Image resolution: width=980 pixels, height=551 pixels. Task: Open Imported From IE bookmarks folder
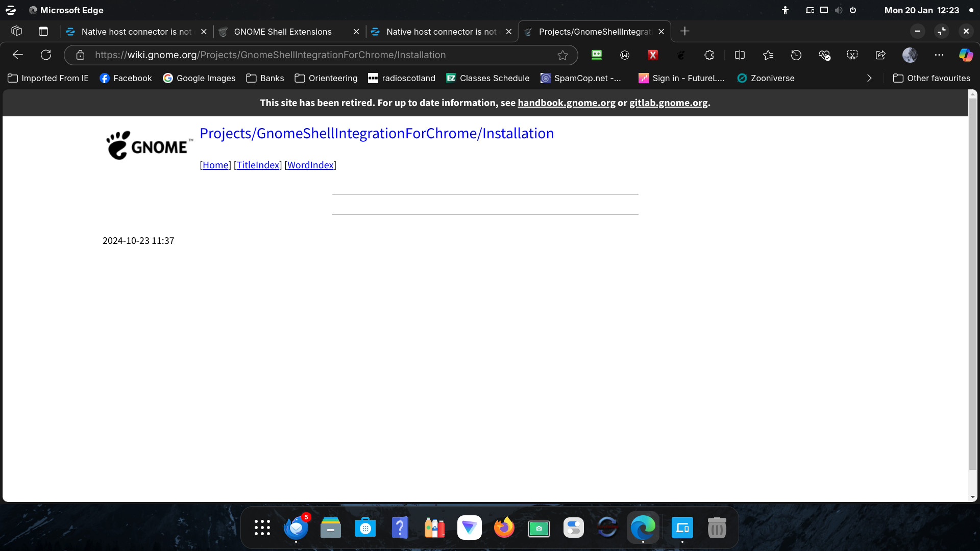click(x=48, y=78)
